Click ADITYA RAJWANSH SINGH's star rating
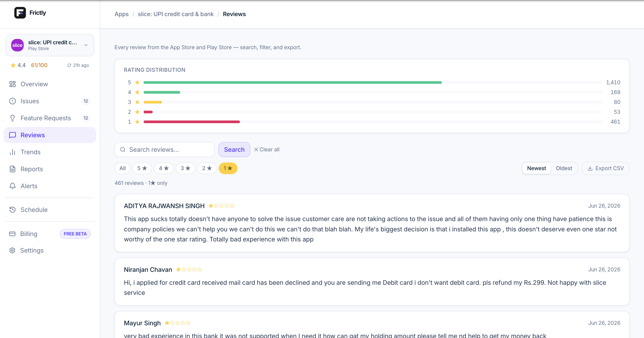644x338 pixels. click(221, 206)
